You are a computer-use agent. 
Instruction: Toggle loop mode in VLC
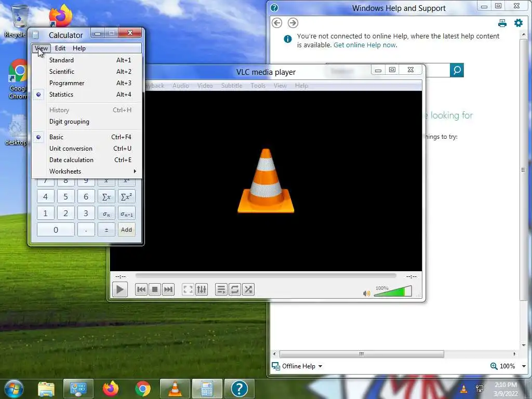(x=234, y=289)
